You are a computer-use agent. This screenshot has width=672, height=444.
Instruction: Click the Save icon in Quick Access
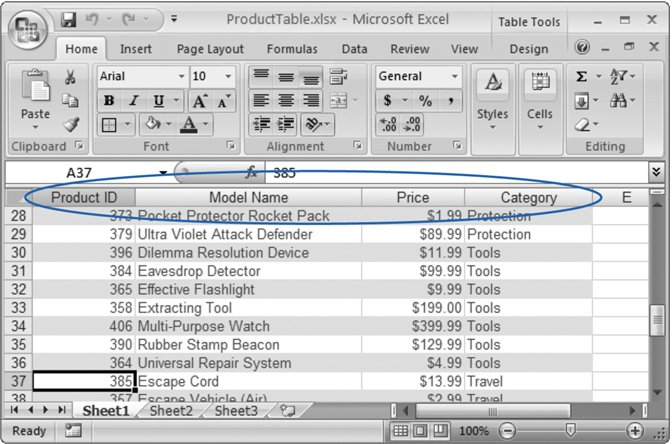tap(69, 19)
